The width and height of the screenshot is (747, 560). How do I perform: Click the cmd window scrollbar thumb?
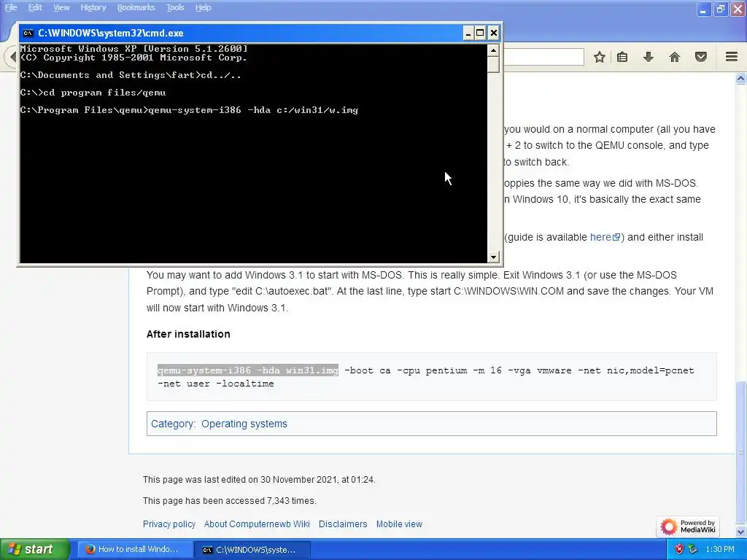(x=493, y=64)
